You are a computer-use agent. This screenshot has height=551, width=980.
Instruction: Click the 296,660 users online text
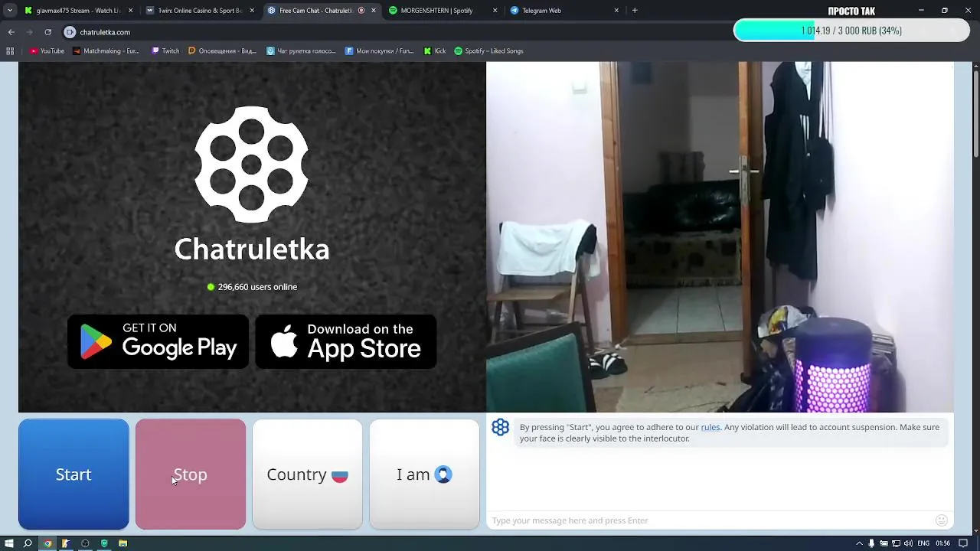tap(257, 287)
